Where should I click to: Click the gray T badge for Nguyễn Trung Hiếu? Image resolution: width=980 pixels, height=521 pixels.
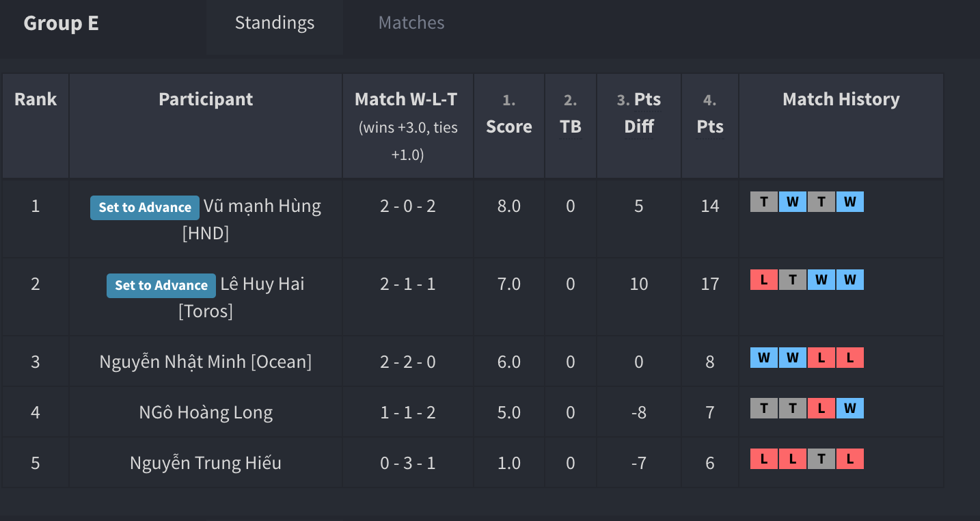pos(821,459)
